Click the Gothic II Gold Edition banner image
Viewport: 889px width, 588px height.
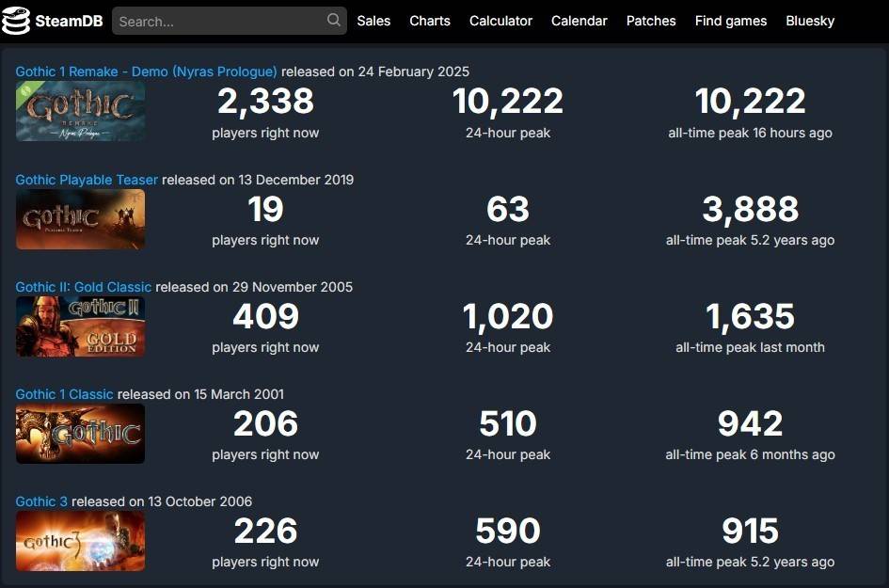[x=80, y=326]
